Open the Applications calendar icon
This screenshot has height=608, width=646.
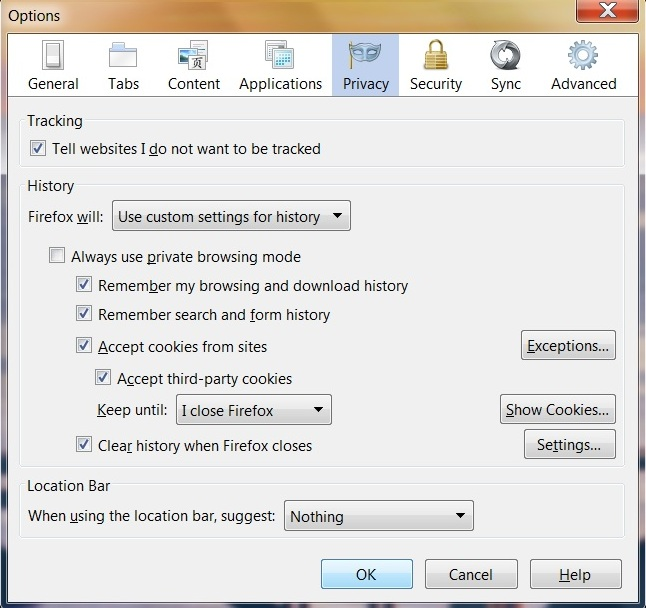point(280,55)
